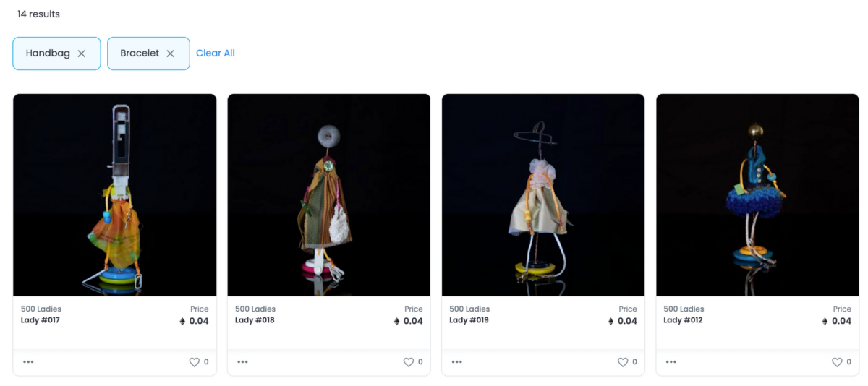The height and width of the screenshot is (386, 868).
Task: View Lady #019 artwork thumbnail
Action: [543, 195]
